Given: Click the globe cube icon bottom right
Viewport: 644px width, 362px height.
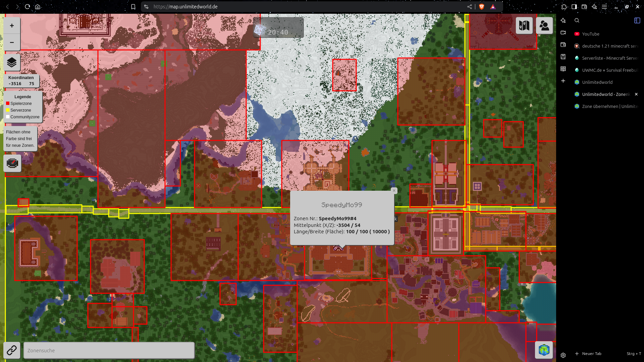Looking at the screenshot, I should tap(544, 350).
